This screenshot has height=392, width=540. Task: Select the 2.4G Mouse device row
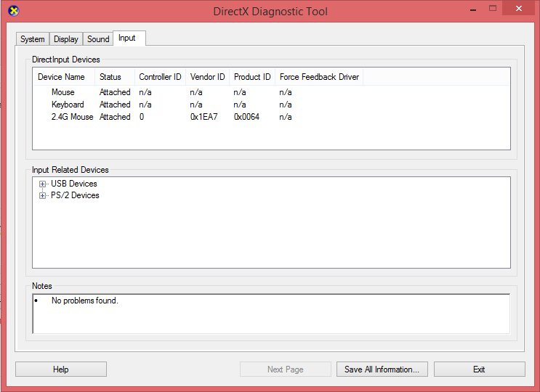[x=73, y=117]
